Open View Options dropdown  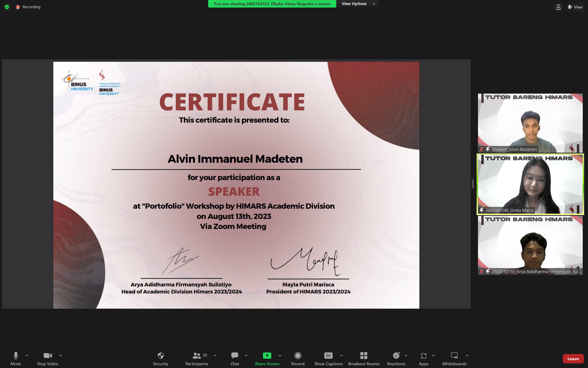click(357, 4)
